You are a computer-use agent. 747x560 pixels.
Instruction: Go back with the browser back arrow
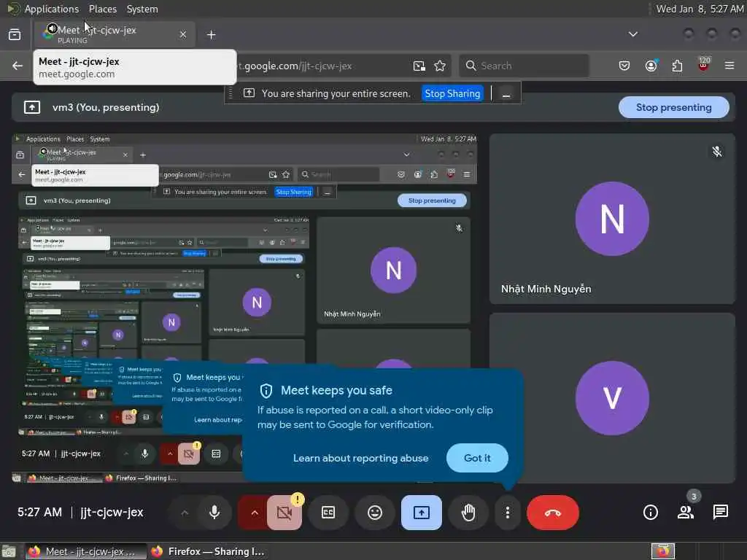tap(18, 66)
